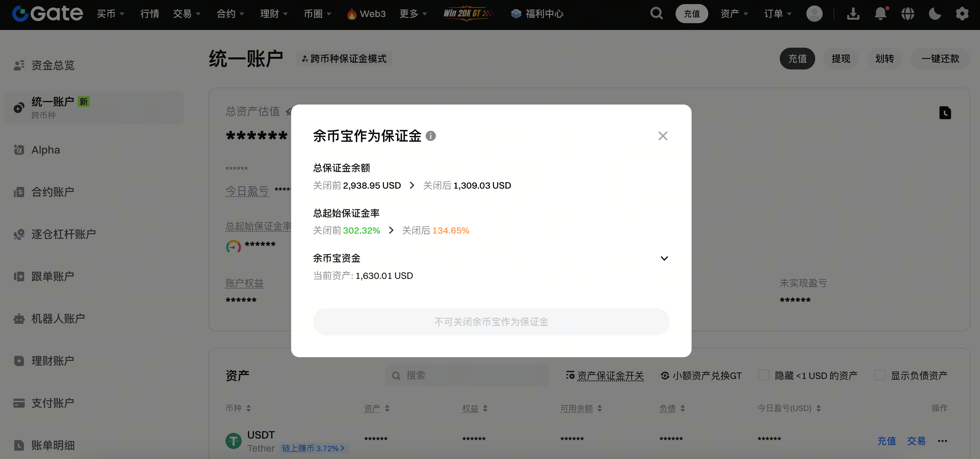Enable 显示负债资产 checkbox
The image size is (980, 459).
880,375
